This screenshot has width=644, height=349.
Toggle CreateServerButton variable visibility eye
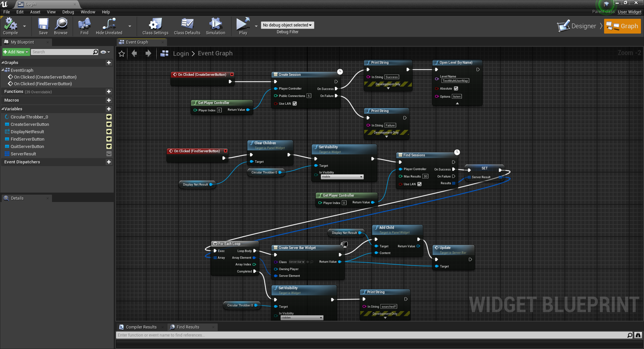click(x=109, y=124)
